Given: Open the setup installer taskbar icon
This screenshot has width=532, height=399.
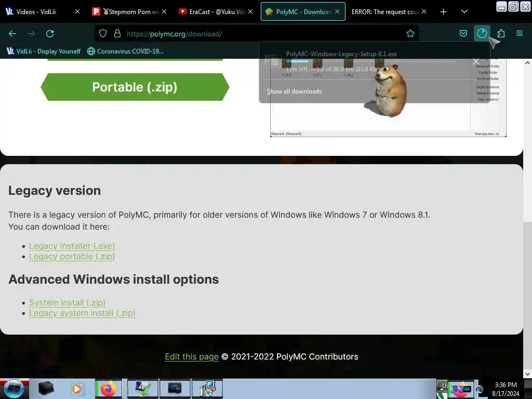Looking at the screenshot, I should click(208, 389).
